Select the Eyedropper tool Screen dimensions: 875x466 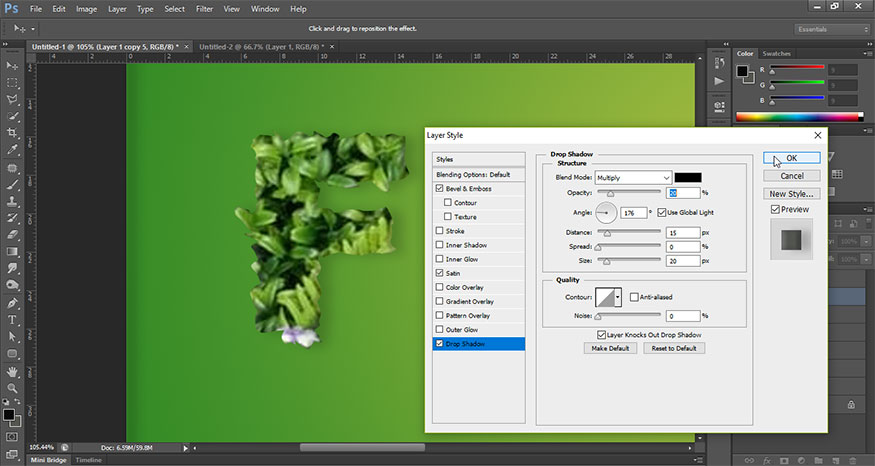click(x=13, y=150)
